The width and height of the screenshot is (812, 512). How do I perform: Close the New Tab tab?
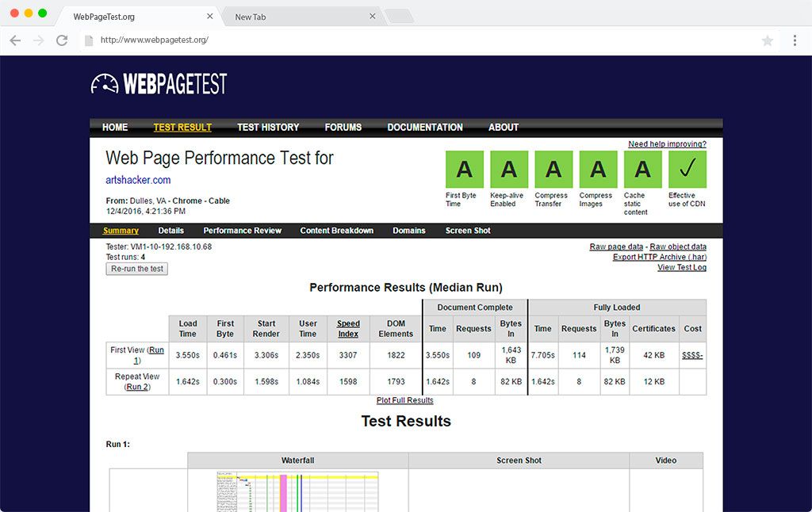tap(373, 16)
